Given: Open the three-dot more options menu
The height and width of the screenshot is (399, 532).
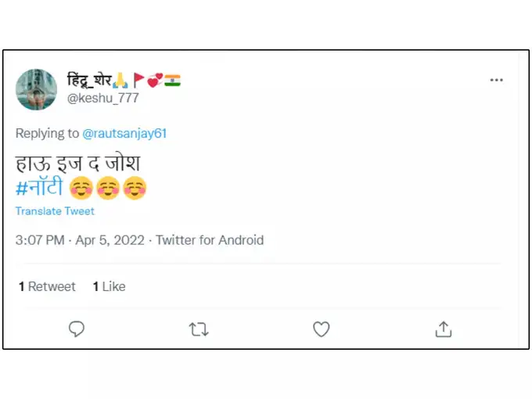Looking at the screenshot, I should [x=497, y=81].
